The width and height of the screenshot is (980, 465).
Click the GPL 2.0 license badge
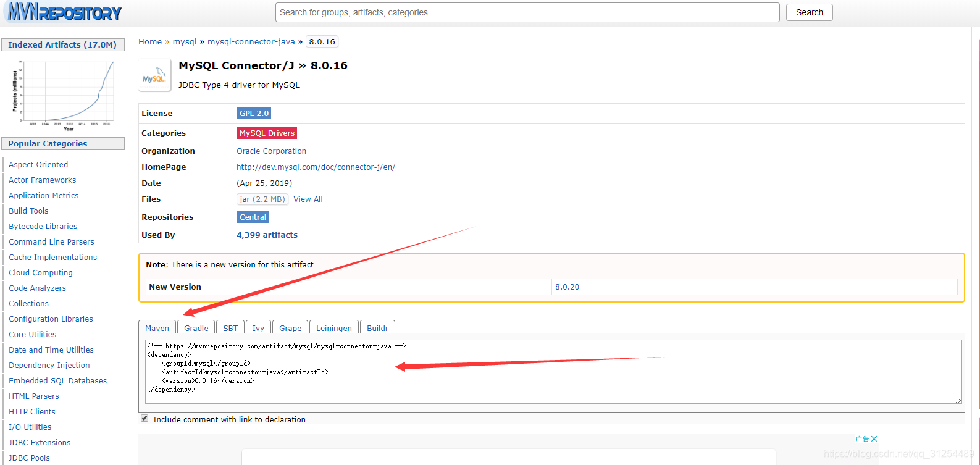(254, 114)
